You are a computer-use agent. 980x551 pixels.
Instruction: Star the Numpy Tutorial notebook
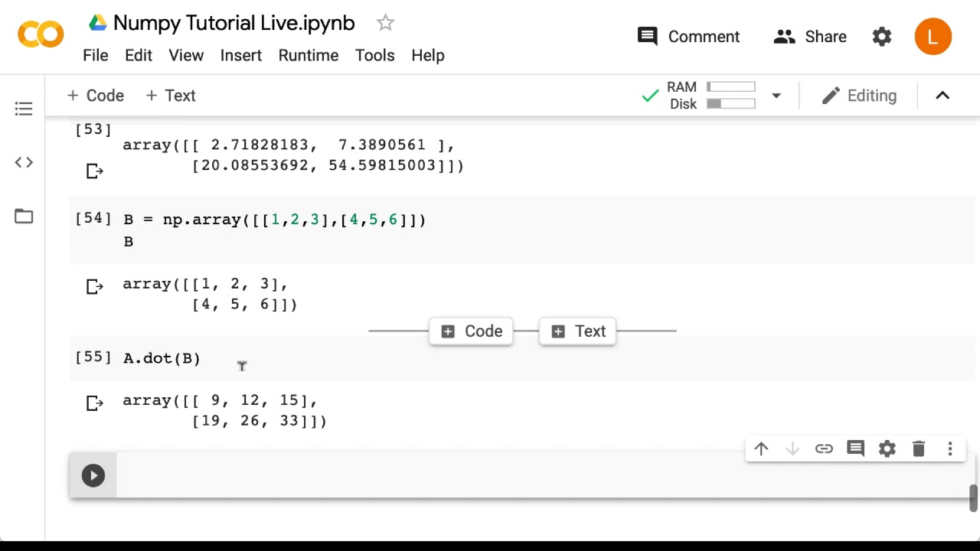tap(385, 23)
